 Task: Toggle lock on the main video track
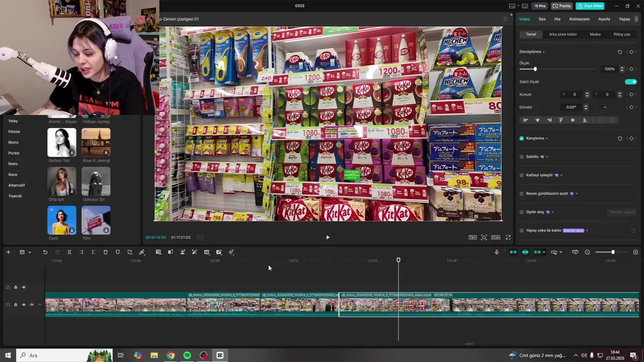point(16,305)
